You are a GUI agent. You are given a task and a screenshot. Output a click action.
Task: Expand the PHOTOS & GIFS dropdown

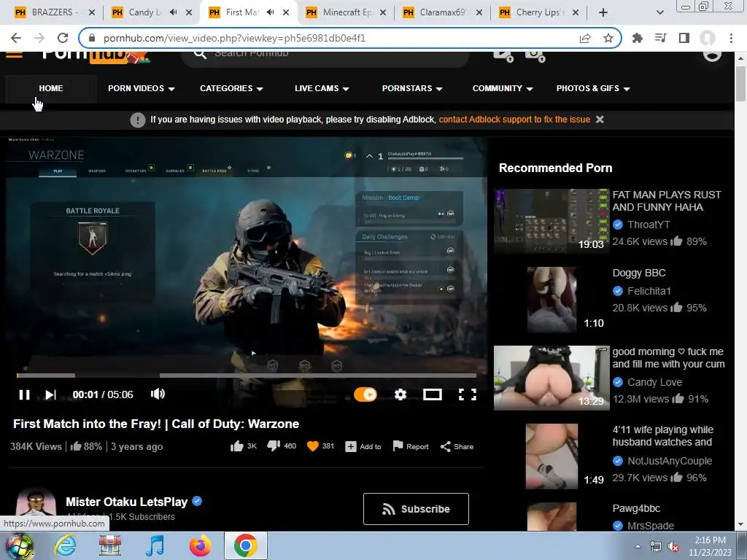pyautogui.click(x=593, y=88)
